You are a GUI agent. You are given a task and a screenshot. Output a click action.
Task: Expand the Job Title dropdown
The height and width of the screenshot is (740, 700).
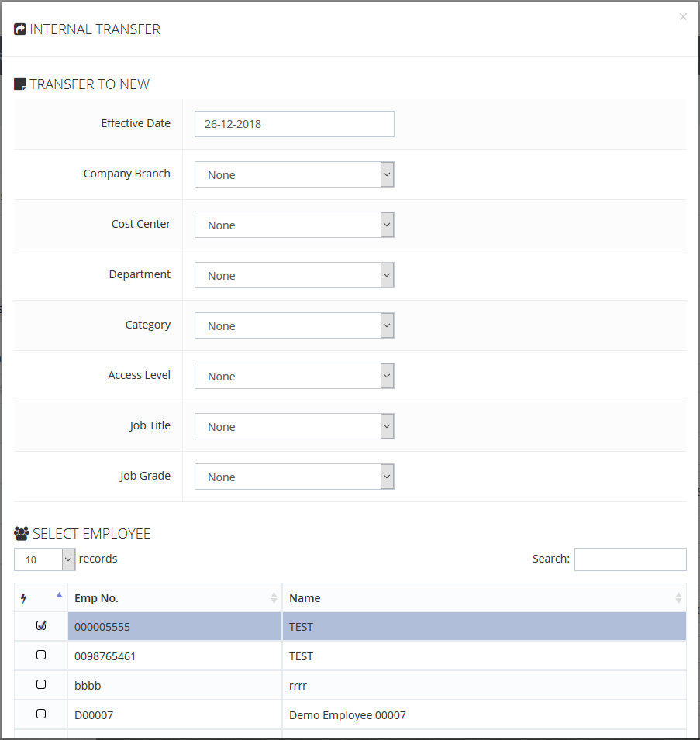point(295,426)
